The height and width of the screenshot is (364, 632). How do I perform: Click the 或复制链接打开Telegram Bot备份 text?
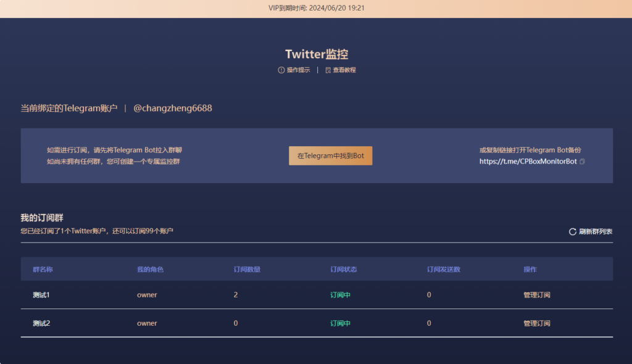tap(530, 150)
